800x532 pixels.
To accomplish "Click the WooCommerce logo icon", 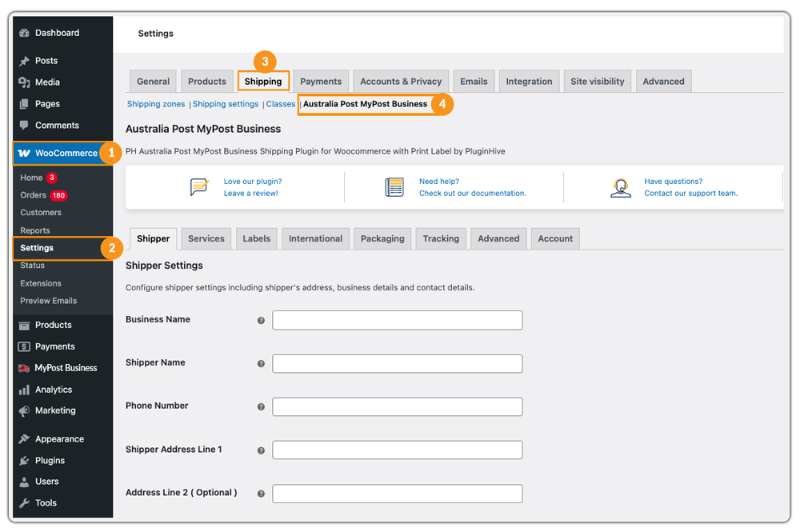I will 24,153.
